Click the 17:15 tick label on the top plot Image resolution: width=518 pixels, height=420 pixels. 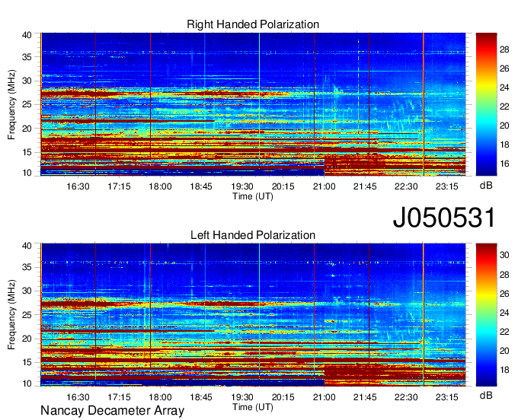pyautogui.click(x=120, y=186)
